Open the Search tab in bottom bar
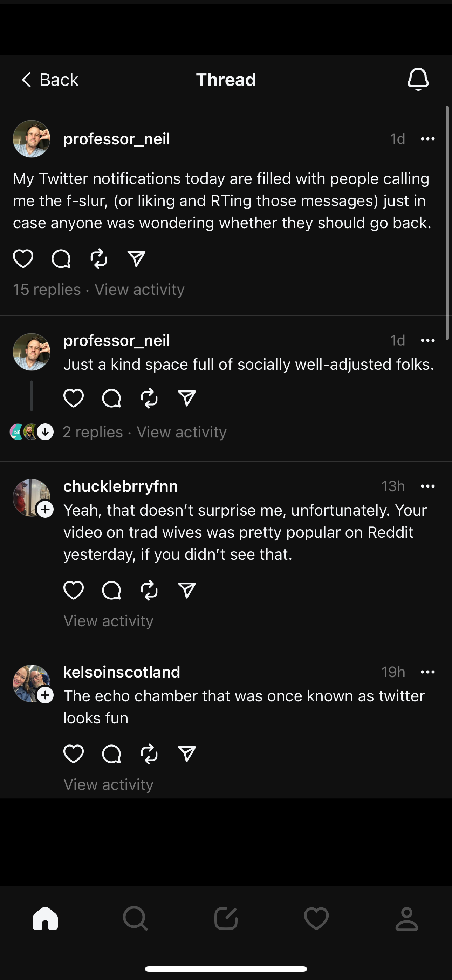 (x=135, y=918)
